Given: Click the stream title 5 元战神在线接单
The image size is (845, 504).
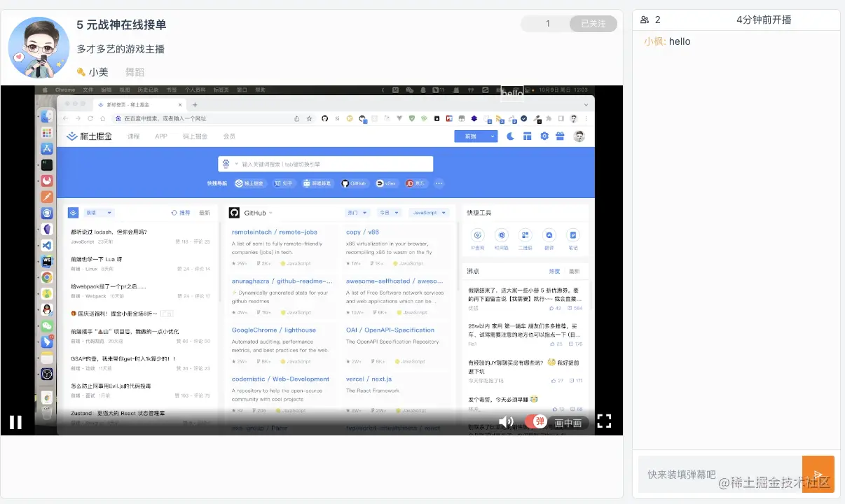Looking at the screenshot, I should click(x=121, y=24).
